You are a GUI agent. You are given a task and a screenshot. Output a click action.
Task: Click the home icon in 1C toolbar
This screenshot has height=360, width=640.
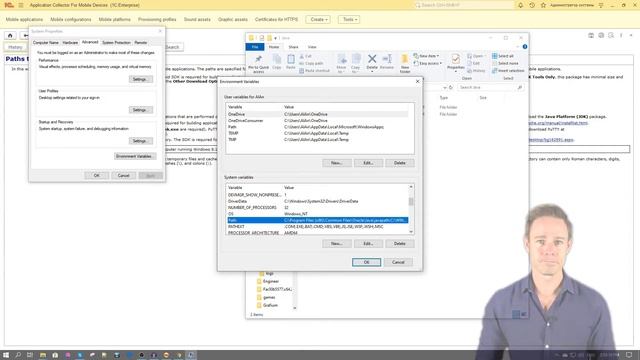[10, 36]
